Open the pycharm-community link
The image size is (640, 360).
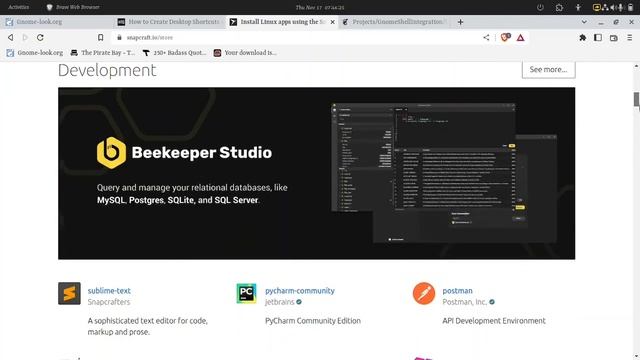300,291
